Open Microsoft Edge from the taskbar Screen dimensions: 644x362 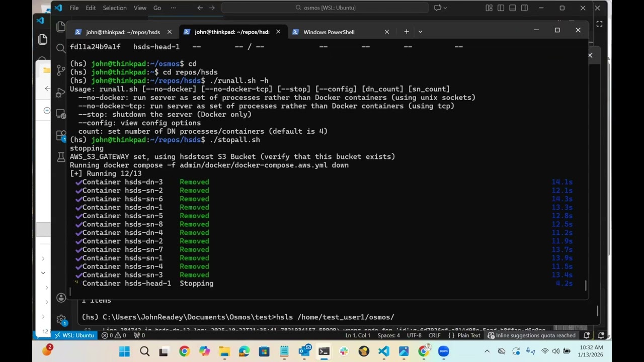[244, 351]
